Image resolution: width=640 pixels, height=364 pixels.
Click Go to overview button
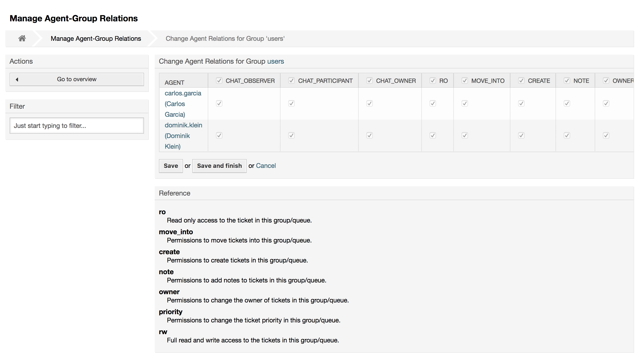[77, 79]
